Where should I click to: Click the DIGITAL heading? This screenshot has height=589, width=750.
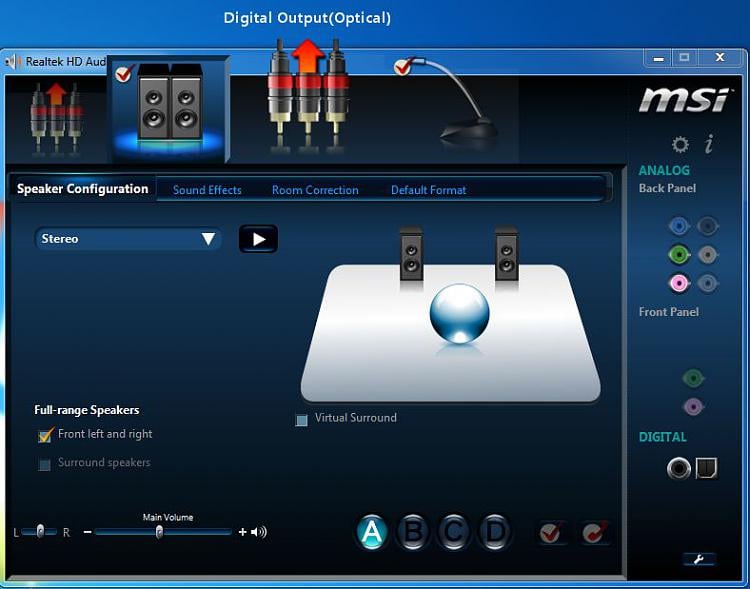[x=662, y=437]
